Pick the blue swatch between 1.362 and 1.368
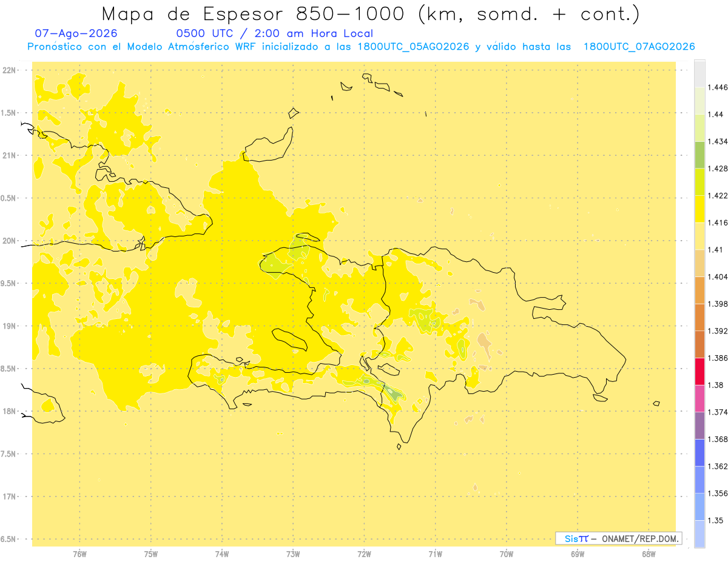728x562 pixels. (x=699, y=453)
